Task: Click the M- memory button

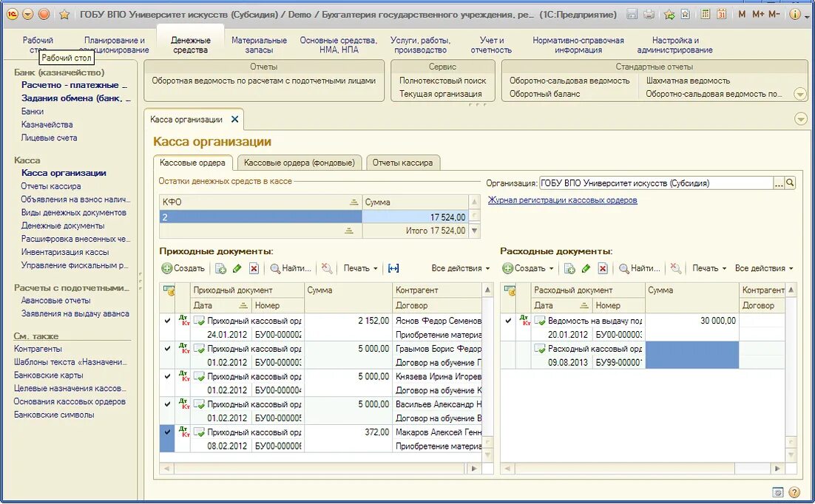Action: pyautogui.click(x=774, y=15)
